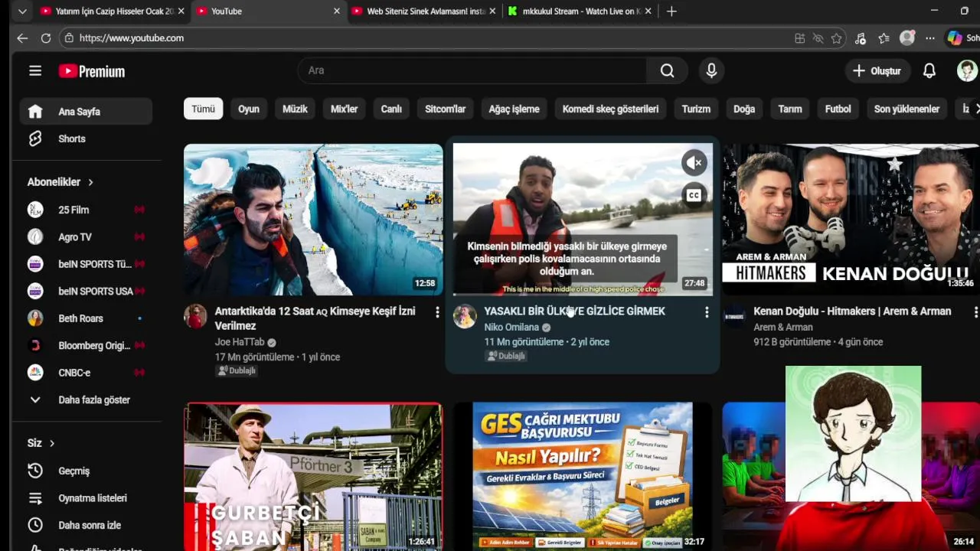
Task: Select the Ağaç işleme filter chip
Action: pyautogui.click(x=514, y=109)
